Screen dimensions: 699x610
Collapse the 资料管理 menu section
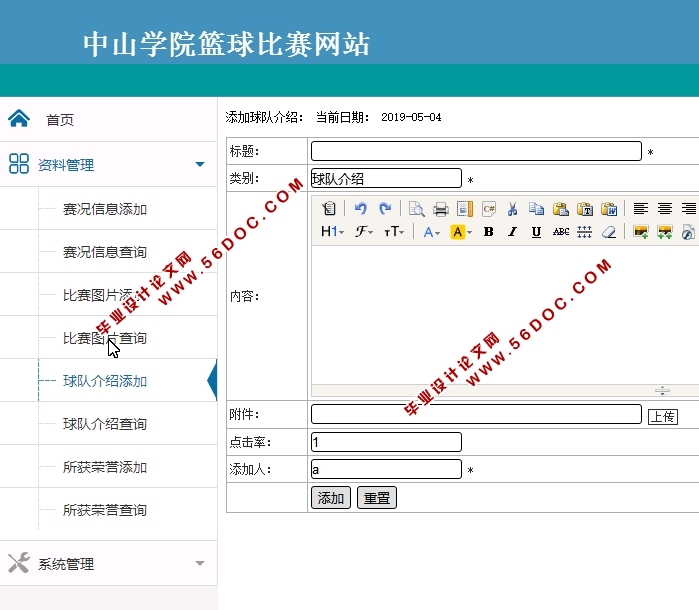click(x=200, y=165)
